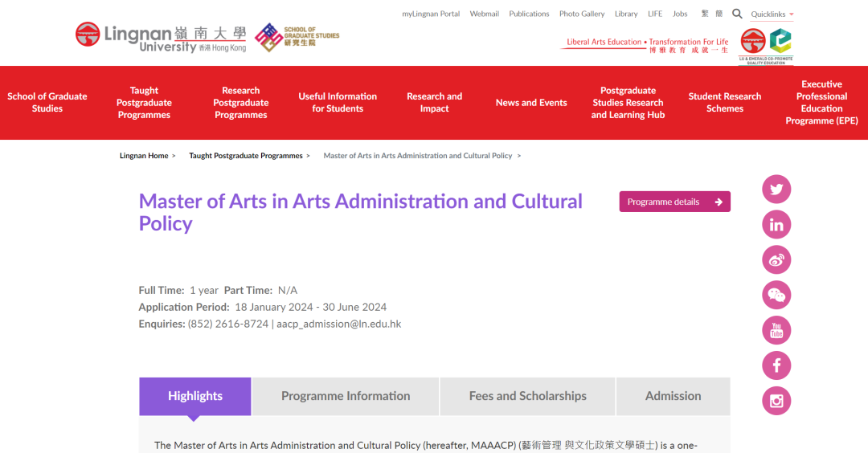The height and width of the screenshot is (453, 868).
Task: Click application period dates text
Action: 310,307
